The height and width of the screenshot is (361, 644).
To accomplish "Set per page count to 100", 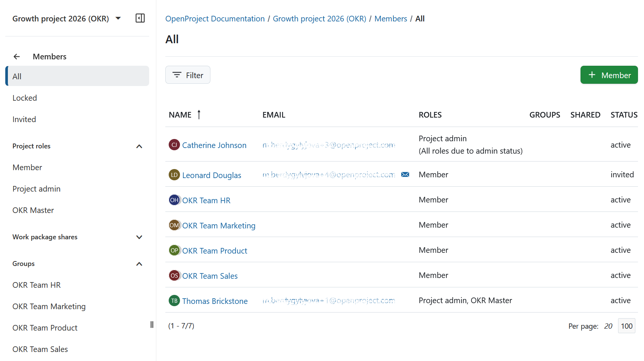I will click(626, 326).
